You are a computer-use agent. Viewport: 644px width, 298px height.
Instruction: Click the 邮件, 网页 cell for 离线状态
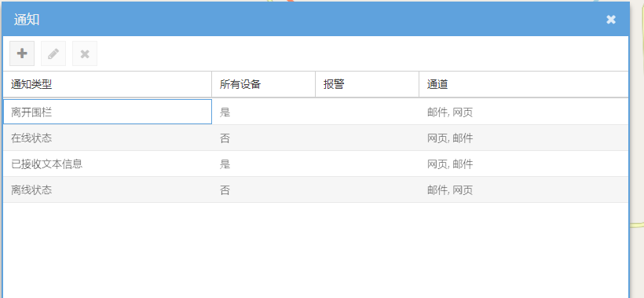click(x=524, y=189)
